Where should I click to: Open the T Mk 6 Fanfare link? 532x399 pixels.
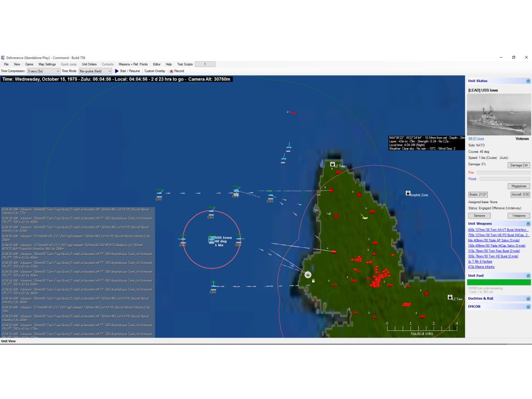pyautogui.click(x=480, y=262)
